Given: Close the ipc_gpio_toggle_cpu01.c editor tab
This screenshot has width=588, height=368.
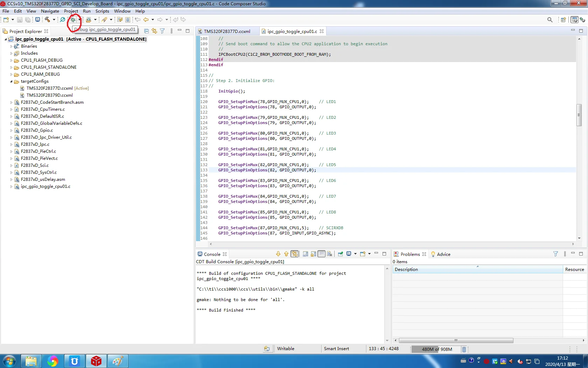Looking at the screenshot, I should [x=322, y=31].
